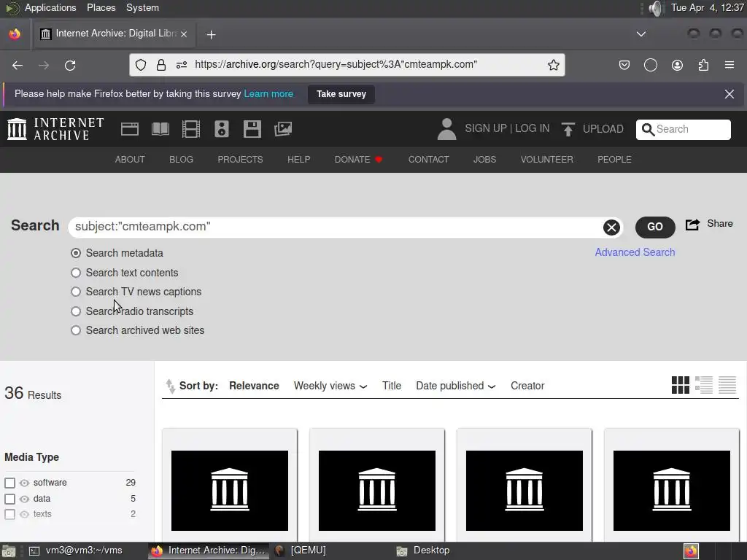Click the user avatar icon

coord(446,129)
